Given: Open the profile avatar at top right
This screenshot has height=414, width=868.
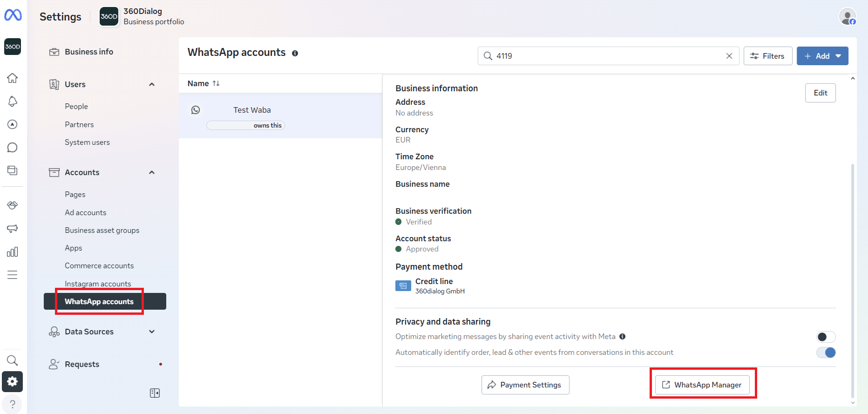Looking at the screenshot, I should coord(848,16).
